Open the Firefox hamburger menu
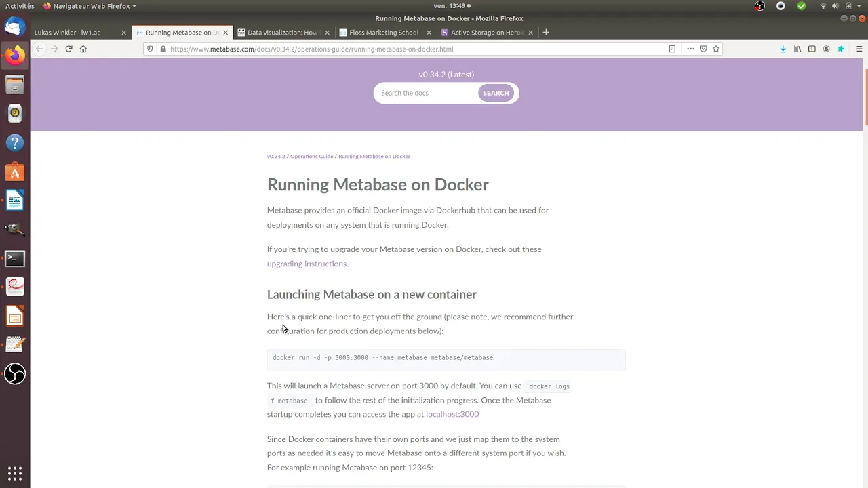The width and height of the screenshot is (868, 488). point(859,49)
